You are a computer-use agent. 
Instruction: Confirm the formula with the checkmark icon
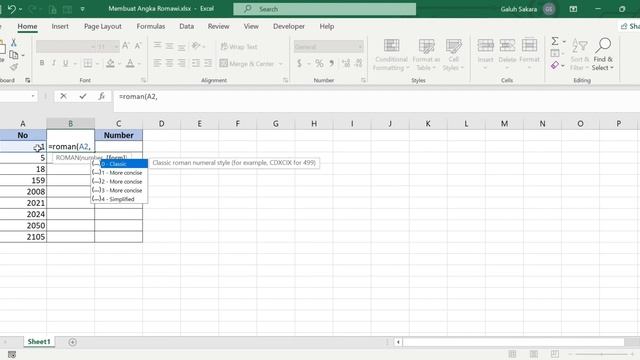click(x=83, y=96)
